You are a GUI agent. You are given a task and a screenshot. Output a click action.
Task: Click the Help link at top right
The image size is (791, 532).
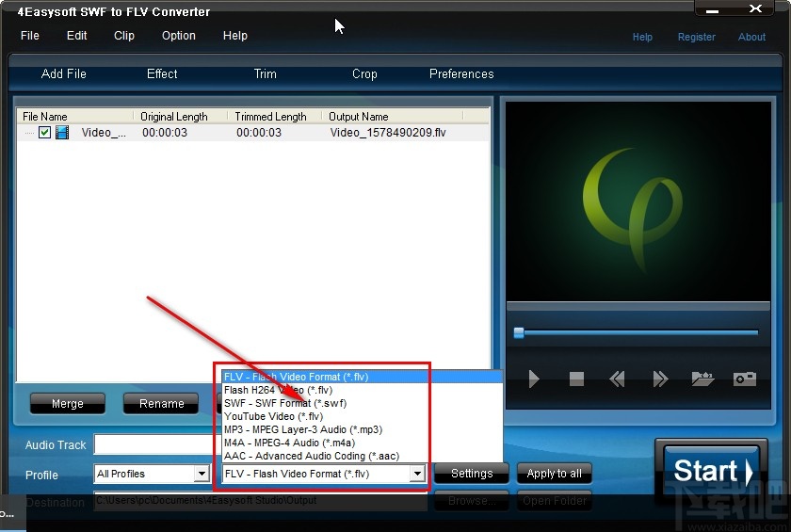point(642,37)
